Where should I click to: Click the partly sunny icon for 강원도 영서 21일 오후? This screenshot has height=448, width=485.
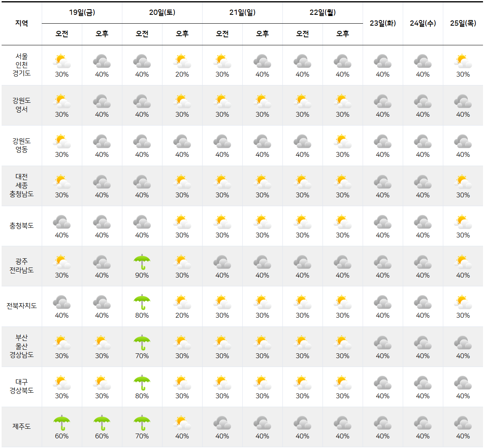262,101
